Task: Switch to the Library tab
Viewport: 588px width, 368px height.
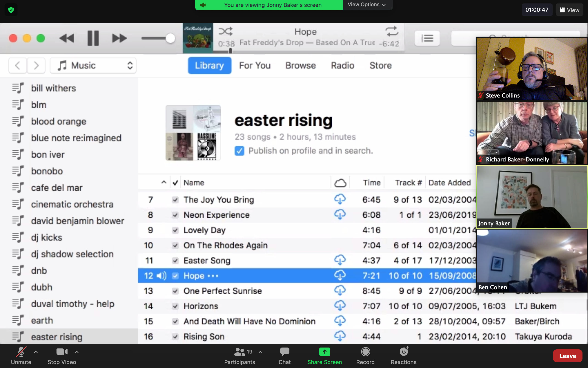Action: pyautogui.click(x=209, y=66)
